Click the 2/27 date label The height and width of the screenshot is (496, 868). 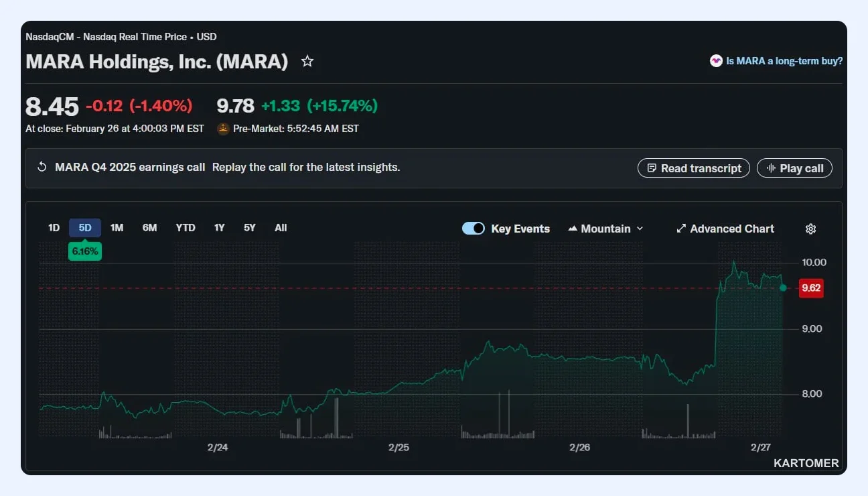click(x=761, y=447)
